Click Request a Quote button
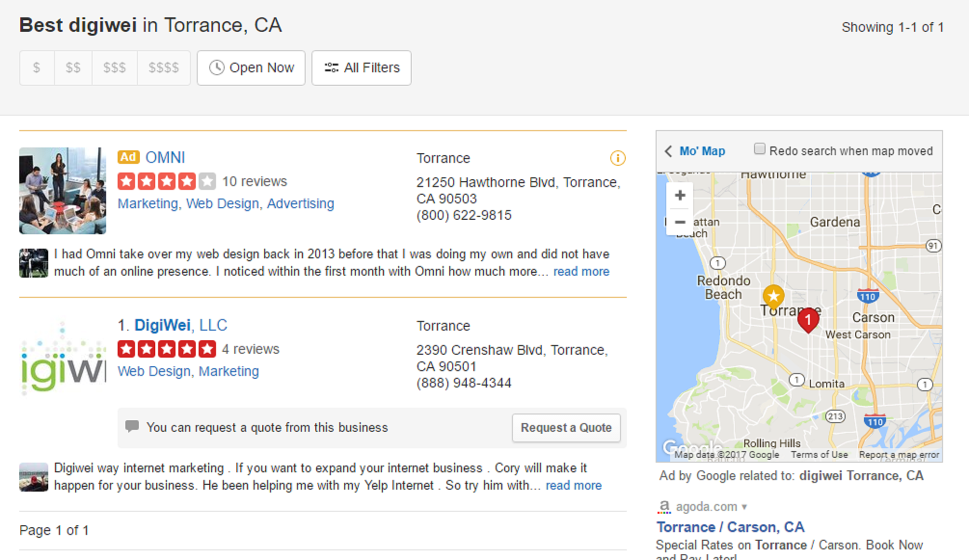Screen dimensions: 969x560 (566, 428)
